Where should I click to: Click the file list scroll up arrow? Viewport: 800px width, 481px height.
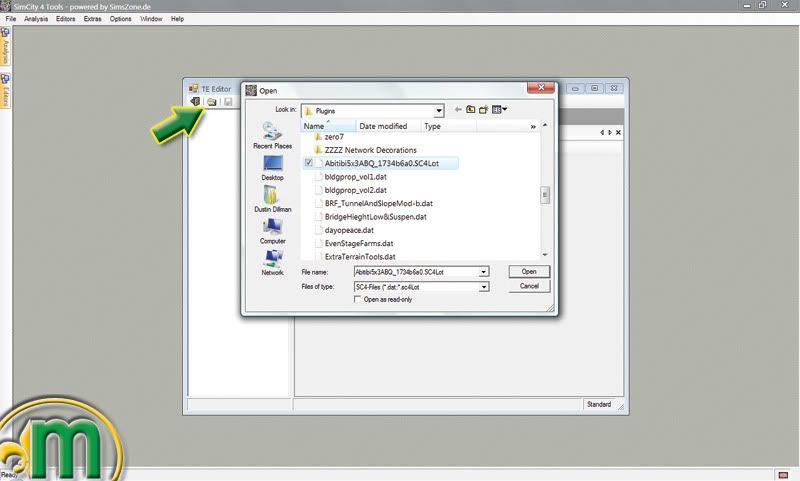(x=545, y=125)
